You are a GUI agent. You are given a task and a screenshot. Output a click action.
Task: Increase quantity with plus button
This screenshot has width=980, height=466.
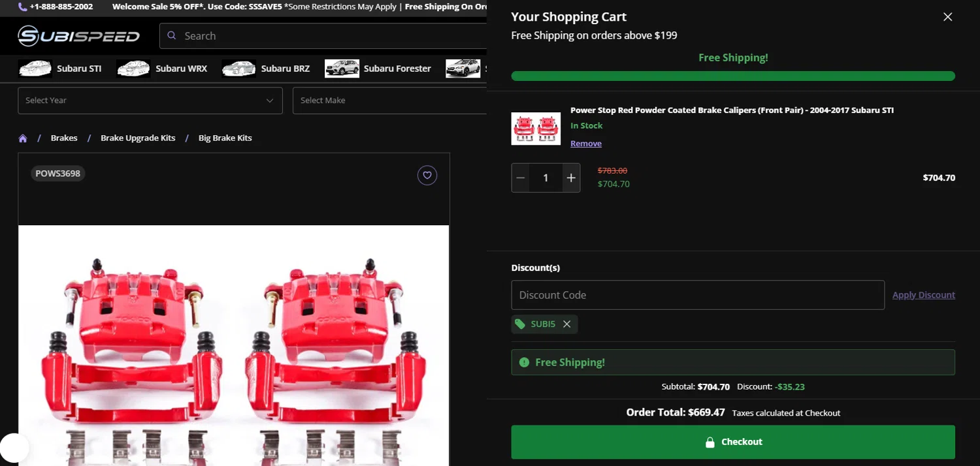(x=571, y=178)
